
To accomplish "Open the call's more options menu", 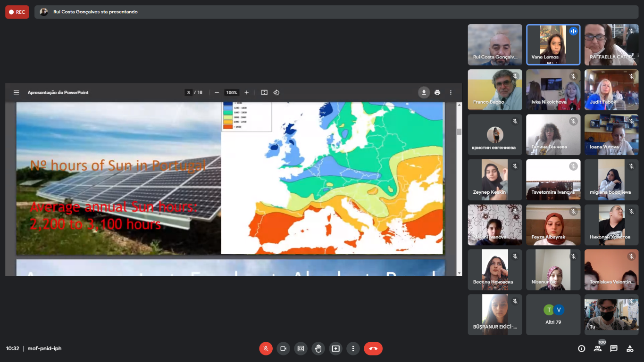I will (x=353, y=348).
